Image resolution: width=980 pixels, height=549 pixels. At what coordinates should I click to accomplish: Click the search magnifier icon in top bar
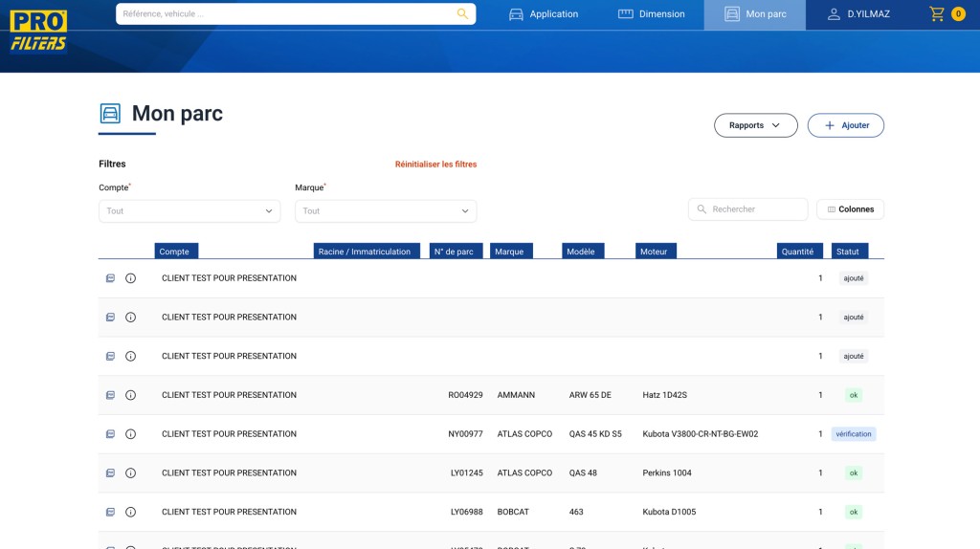pyautogui.click(x=462, y=13)
